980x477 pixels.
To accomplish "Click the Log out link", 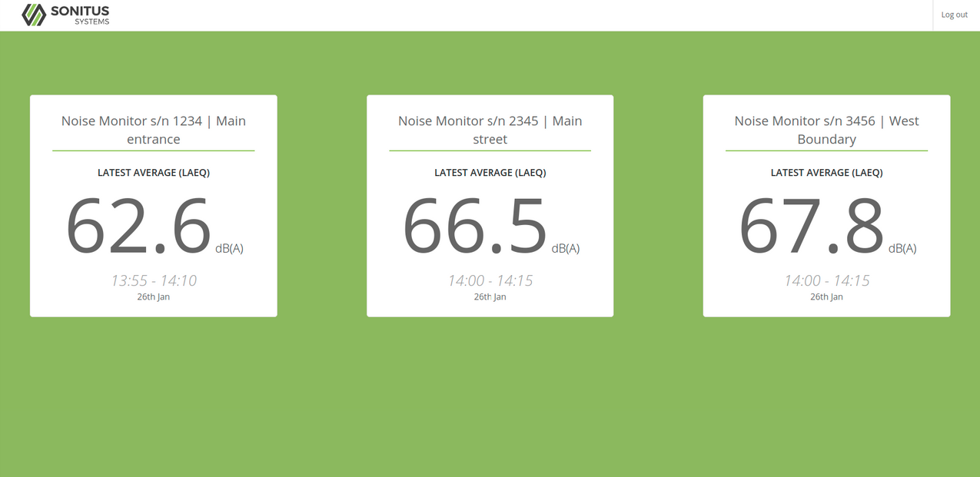I will (x=955, y=15).
